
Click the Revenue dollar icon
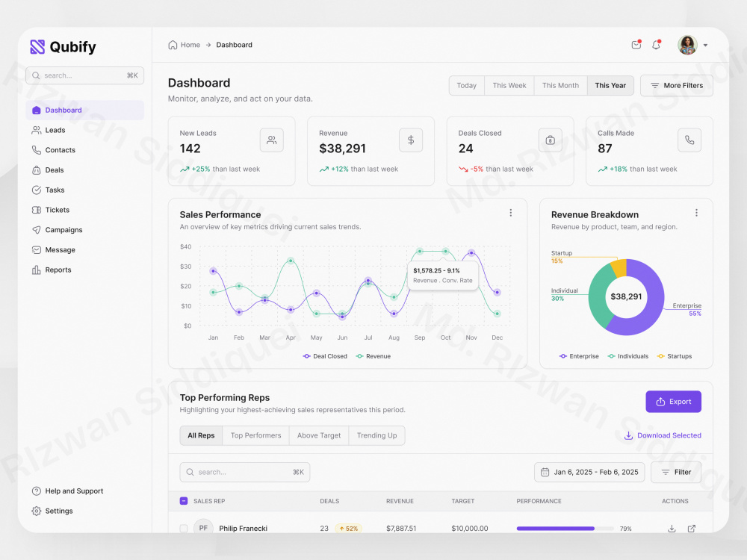(411, 140)
